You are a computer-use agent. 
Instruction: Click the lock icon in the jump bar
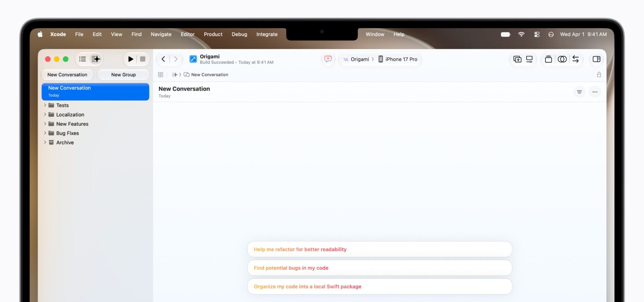599,74
